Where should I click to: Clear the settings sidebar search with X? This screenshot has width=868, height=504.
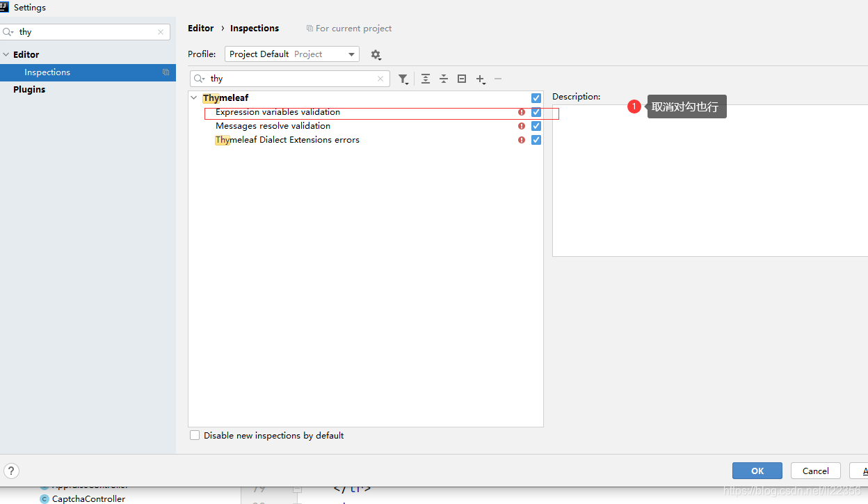[161, 32]
